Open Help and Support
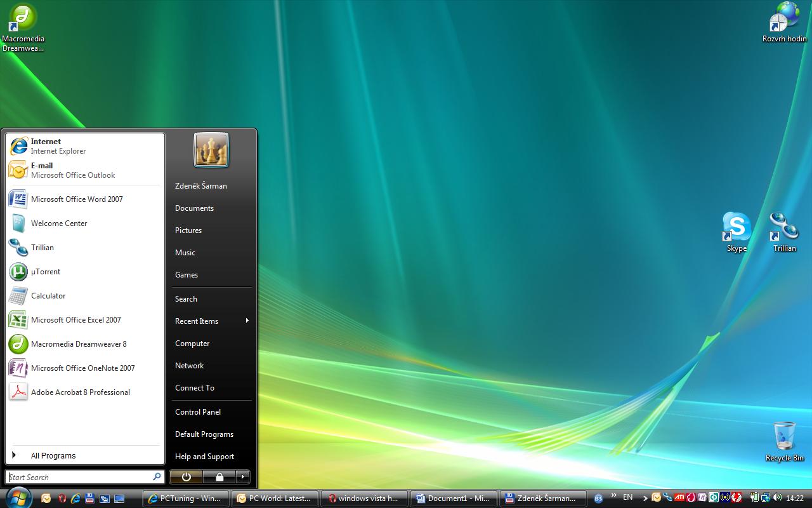Viewport: 812px width, 508px height. pyautogui.click(x=211, y=457)
